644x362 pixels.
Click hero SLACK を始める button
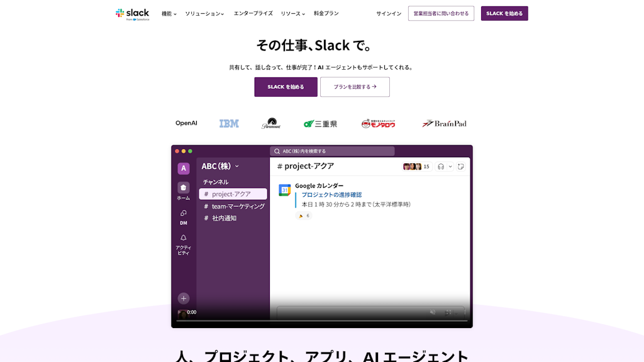click(286, 87)
